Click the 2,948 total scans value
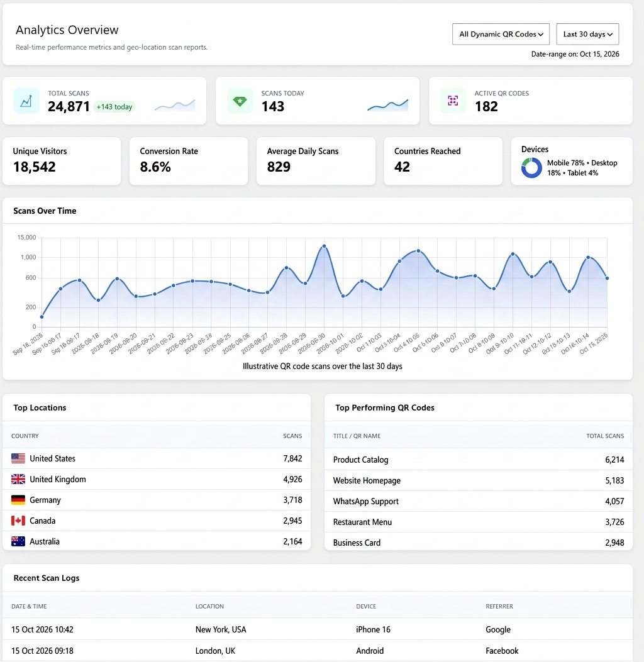644x662 pixels. point(614,543)
